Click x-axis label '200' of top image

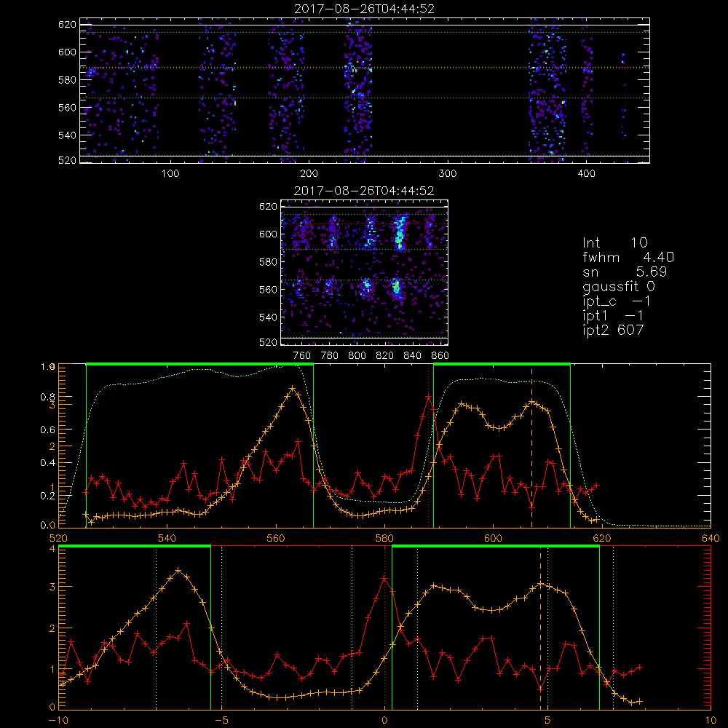coord(309,174)
